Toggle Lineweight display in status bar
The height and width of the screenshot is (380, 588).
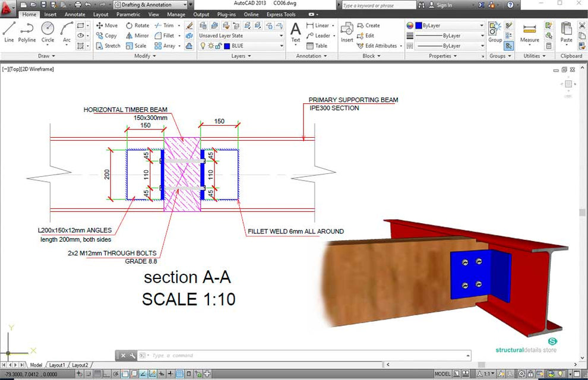tap(170, 373)
